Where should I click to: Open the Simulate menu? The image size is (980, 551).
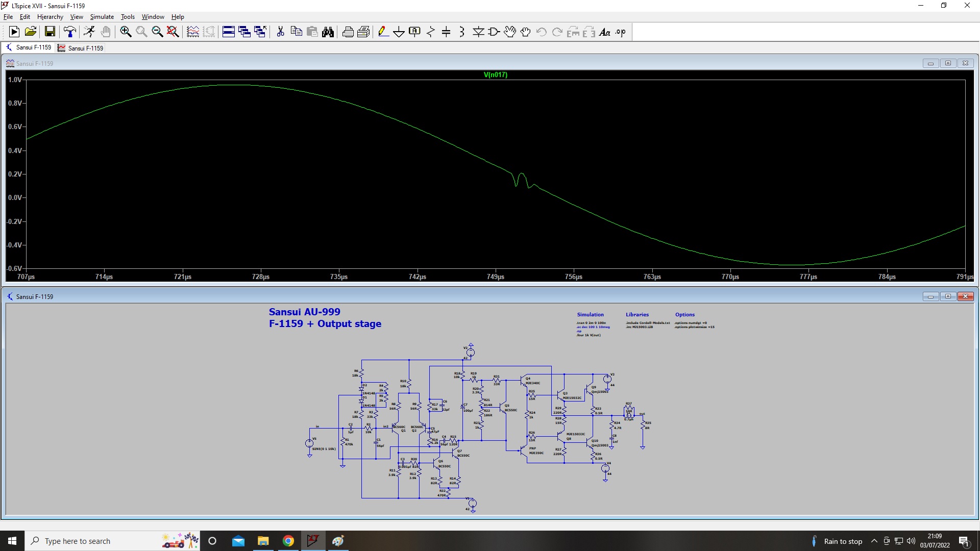click(x=102, y=17)
